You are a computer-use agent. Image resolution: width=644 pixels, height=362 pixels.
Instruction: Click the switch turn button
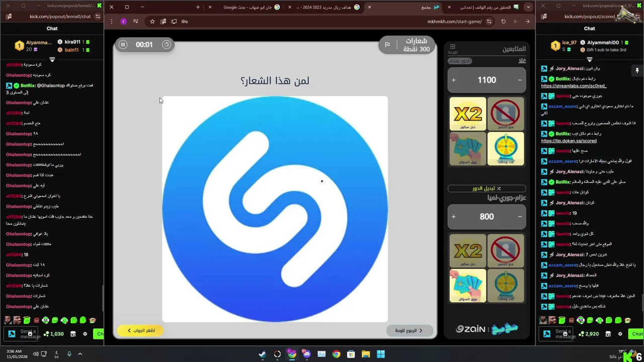click(x=487, y=189)
